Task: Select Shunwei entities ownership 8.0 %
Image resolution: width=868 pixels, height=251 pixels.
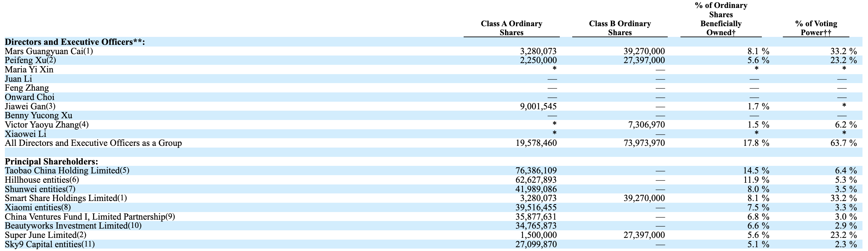Action: [756, 189]
